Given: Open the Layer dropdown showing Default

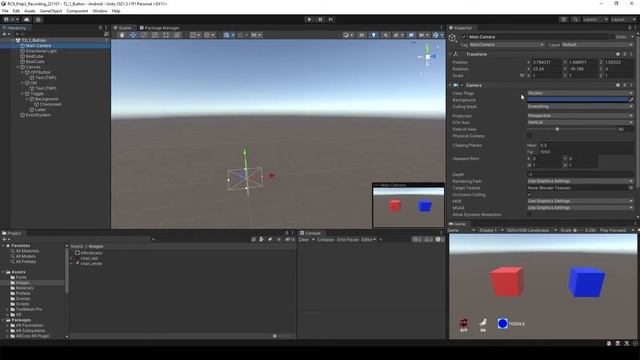Looking at the screenshot, I should [x=597, y=45].
